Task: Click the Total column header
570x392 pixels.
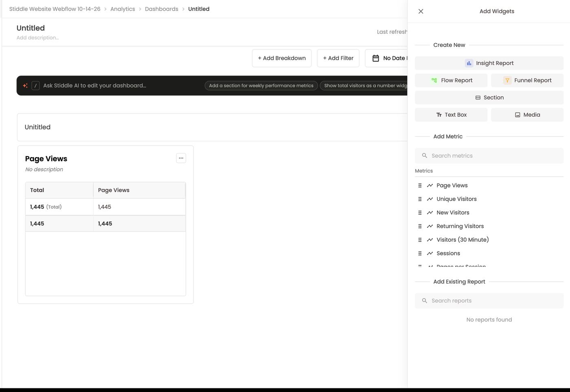Action: click(x=59, y=190)
